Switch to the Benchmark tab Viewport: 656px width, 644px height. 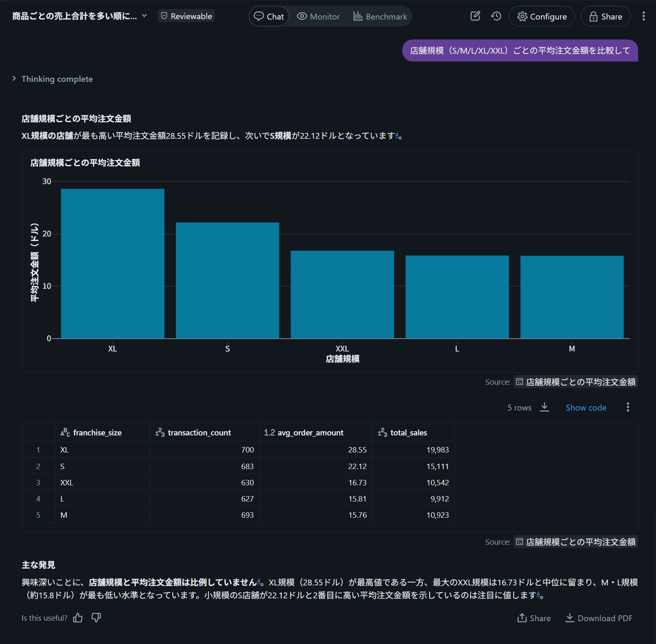click(x=380, y=17)
